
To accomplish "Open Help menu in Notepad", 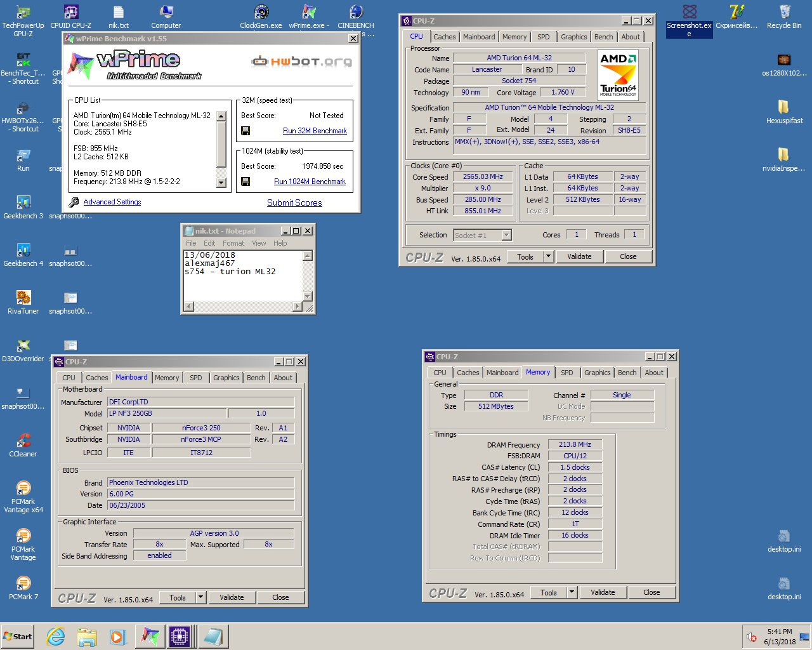I will 280,243.
